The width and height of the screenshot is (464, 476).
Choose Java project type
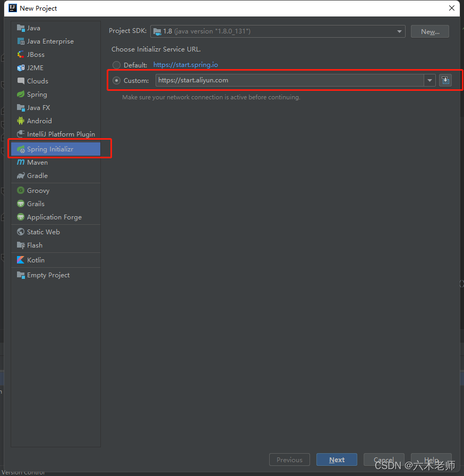click(56, 28)
